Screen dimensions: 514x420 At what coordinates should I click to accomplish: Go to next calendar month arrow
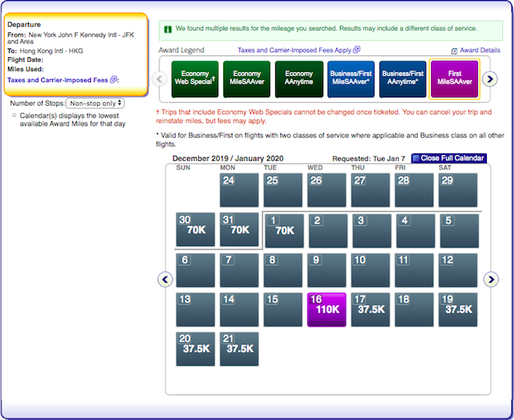tap(491, 279)
